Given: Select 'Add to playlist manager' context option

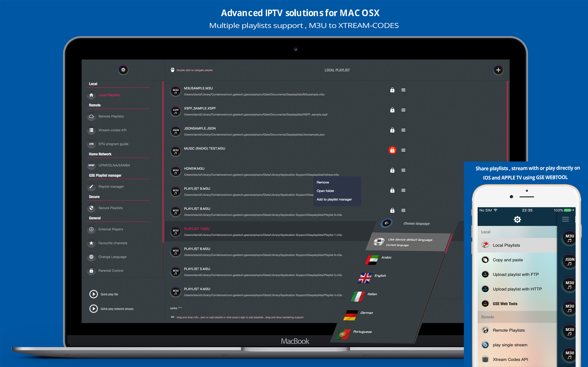Looking at the screenshot, I should pos(336,199).
